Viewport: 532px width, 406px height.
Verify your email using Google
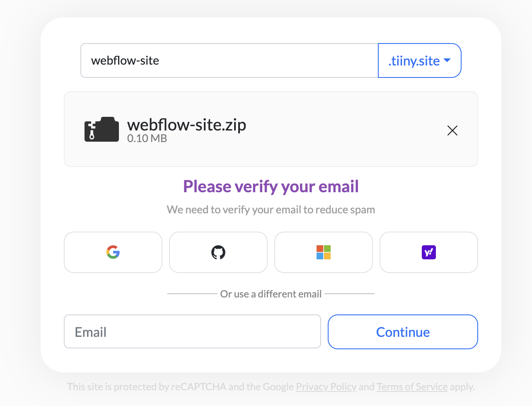[x=113, y=252]
